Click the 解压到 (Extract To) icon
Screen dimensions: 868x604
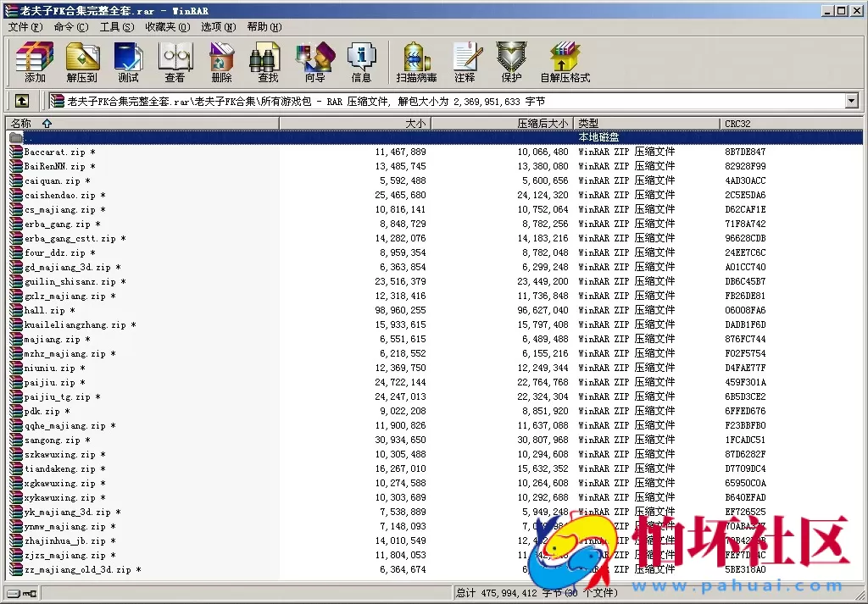tap(81, 61)
